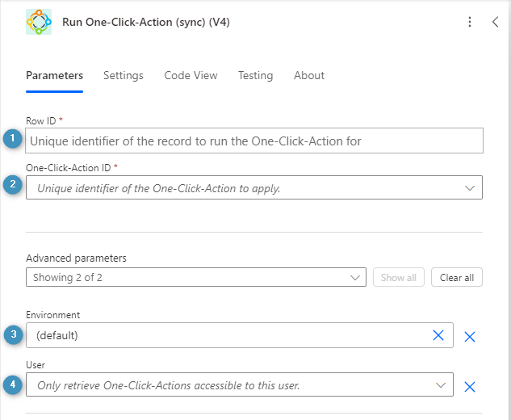Switch to the Testing tab
The height and width of the screenshot is (420, 511).
255,75
